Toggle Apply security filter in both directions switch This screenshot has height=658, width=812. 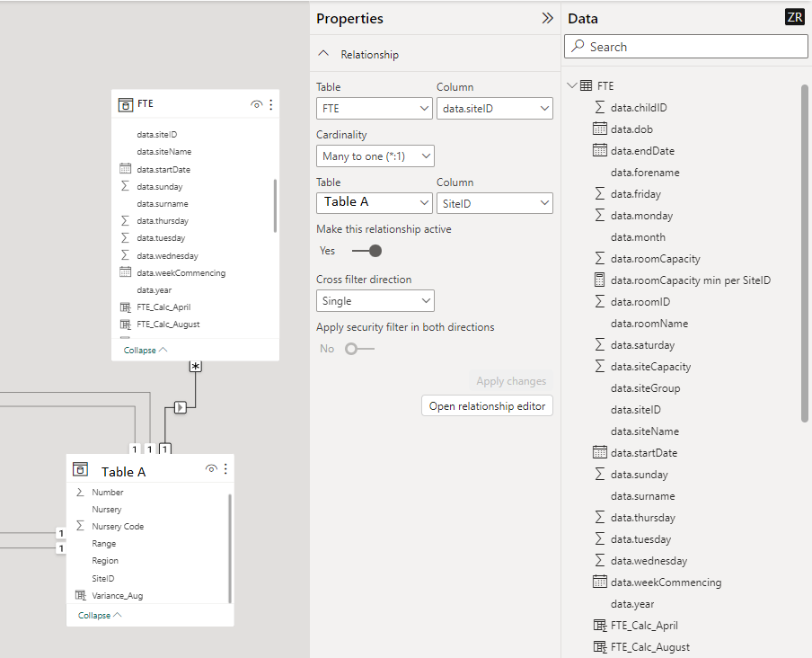click(359, 349)
